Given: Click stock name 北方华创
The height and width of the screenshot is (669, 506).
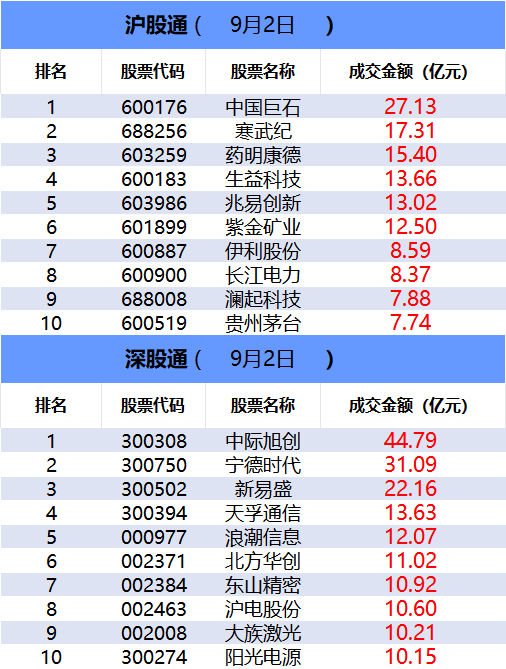Looking at the screenshot, I should [263, 561].
